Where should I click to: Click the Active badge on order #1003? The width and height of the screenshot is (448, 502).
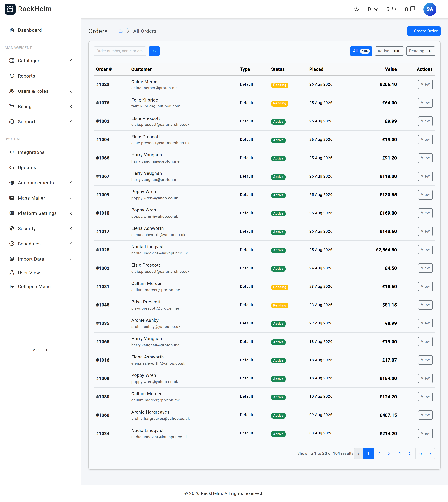278,121
